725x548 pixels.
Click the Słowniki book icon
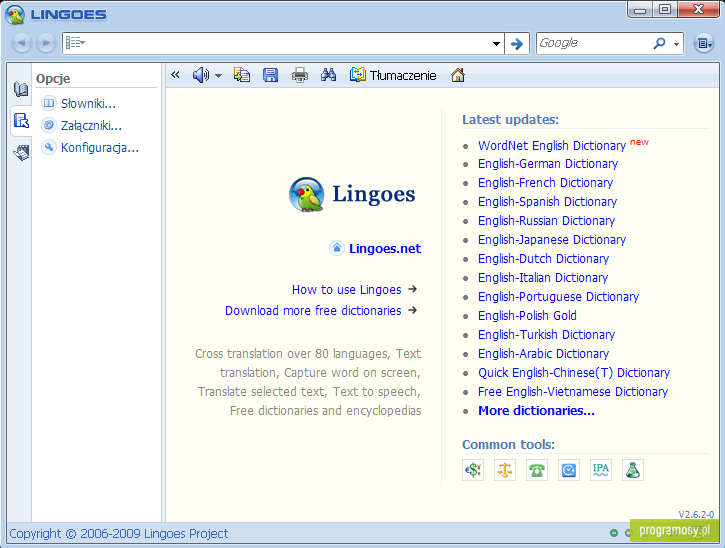tap(49, 103)
